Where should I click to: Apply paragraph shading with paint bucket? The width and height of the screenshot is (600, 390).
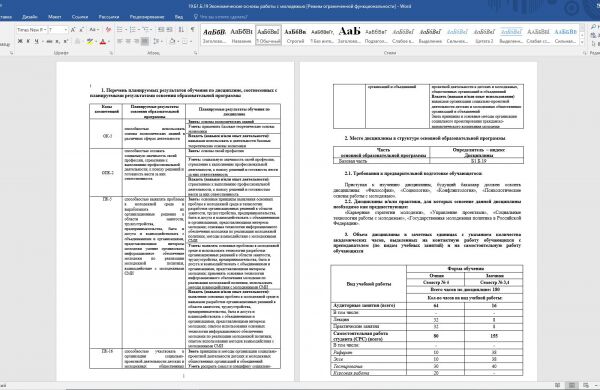click(172, 41)
